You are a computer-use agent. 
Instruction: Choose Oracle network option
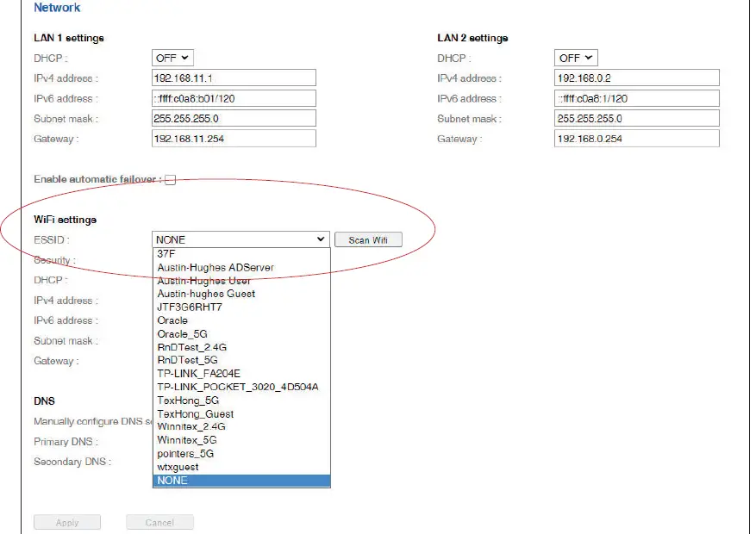click(x=241, y=320)
